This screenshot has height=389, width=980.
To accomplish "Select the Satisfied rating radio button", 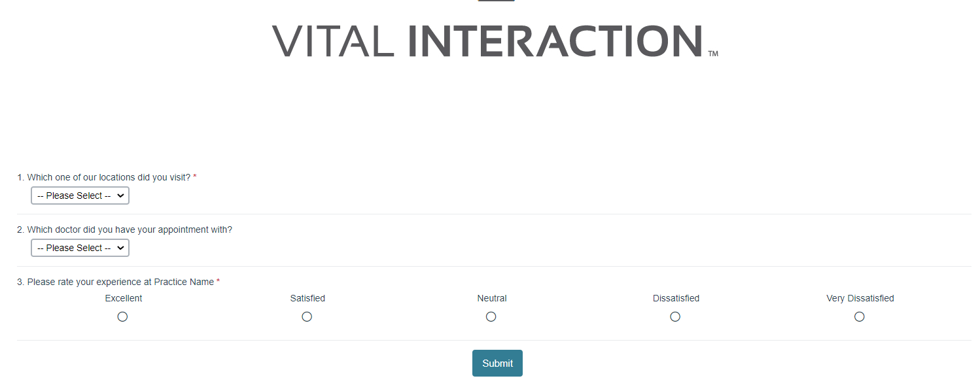I will click(x=307, y=316).
